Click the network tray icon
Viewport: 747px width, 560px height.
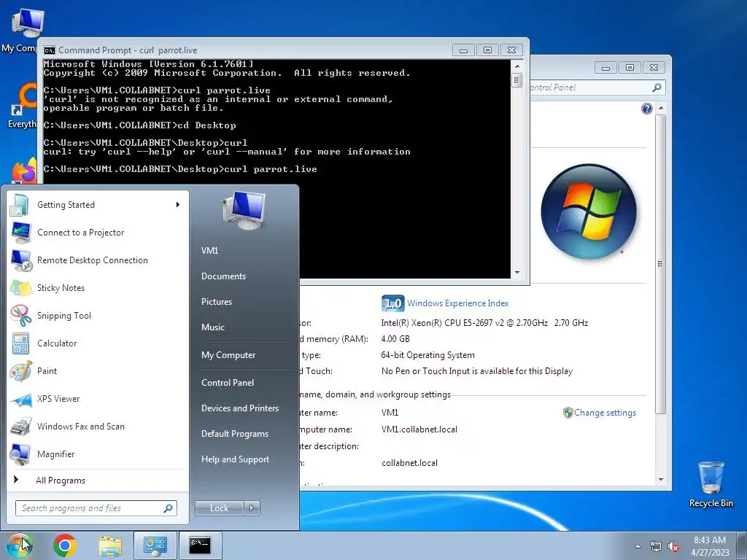click(x=656, y=546)
